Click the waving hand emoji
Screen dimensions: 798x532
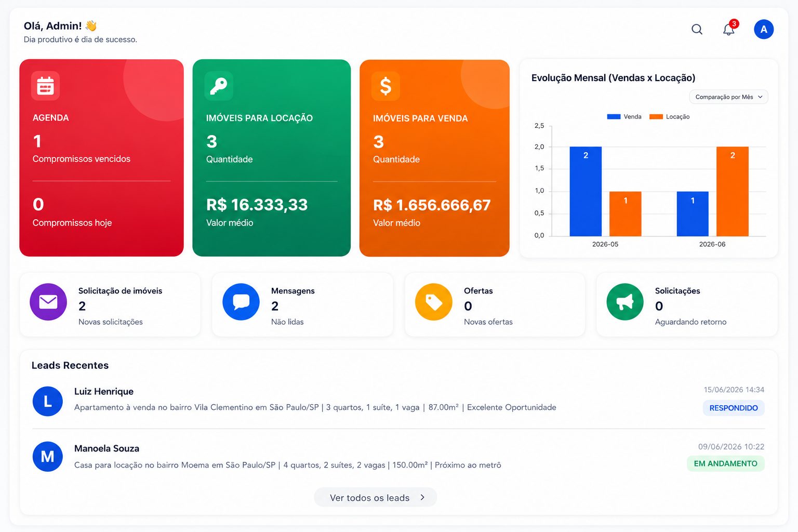pos(91,25)
